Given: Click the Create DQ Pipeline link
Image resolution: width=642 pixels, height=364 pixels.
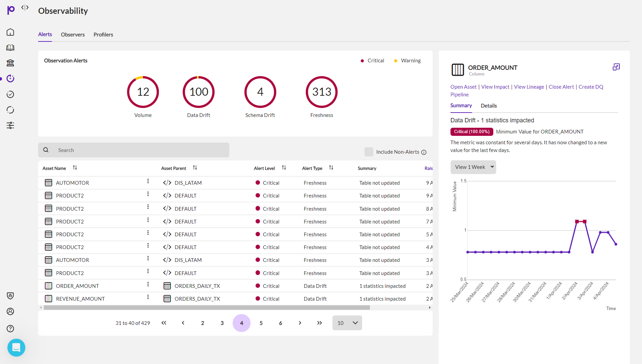Looking at the screenshot, I should pos(591,87).
